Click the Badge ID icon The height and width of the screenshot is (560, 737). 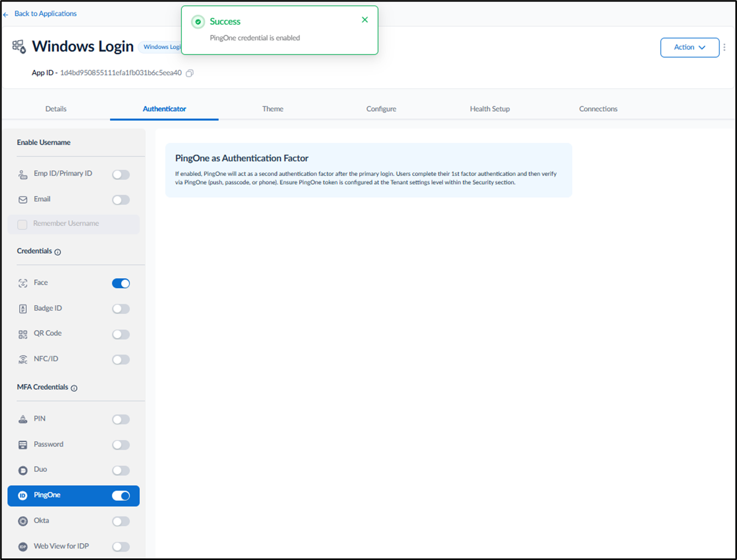(x=23, y=309)
